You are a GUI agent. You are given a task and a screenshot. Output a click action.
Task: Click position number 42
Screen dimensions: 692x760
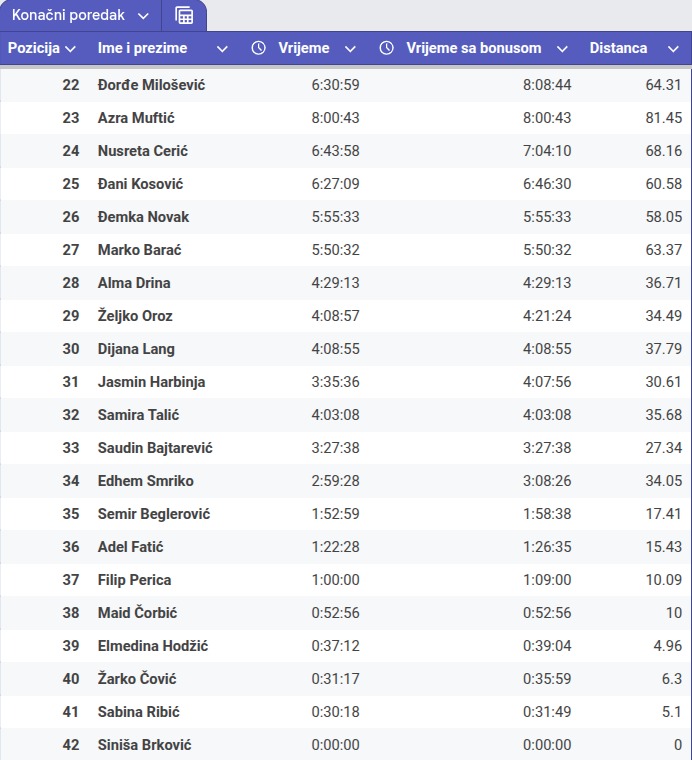(x=71, y=744)
